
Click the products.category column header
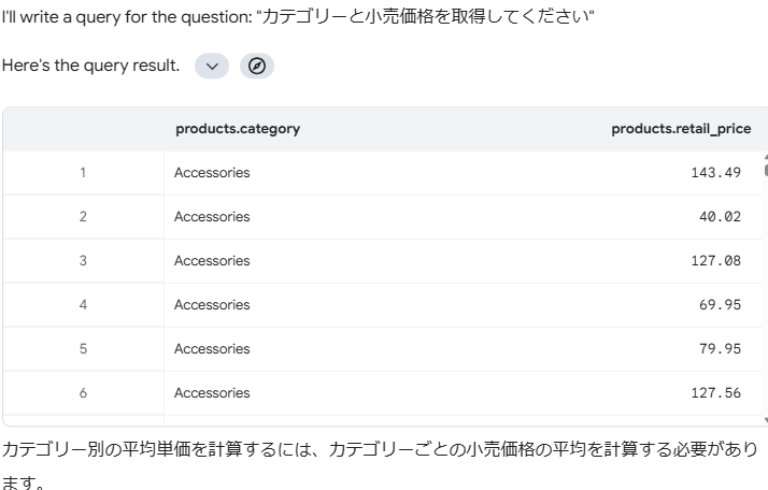(x=238, y=129)
